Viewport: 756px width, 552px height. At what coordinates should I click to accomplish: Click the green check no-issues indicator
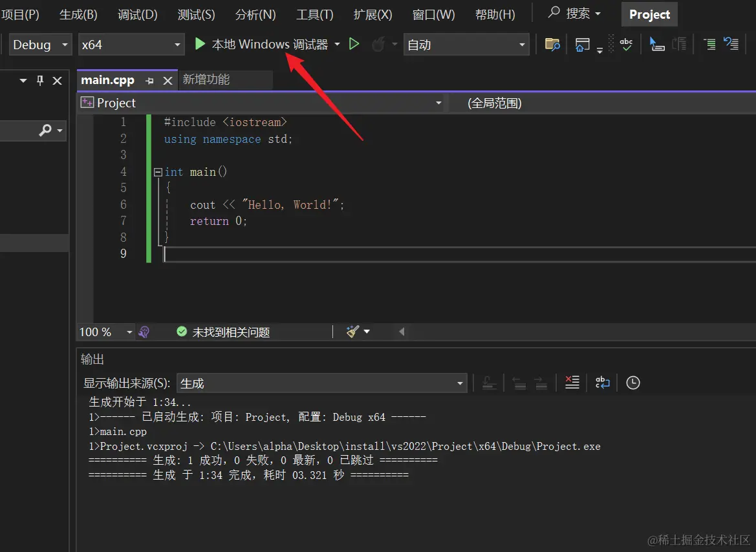coord(182,332)
